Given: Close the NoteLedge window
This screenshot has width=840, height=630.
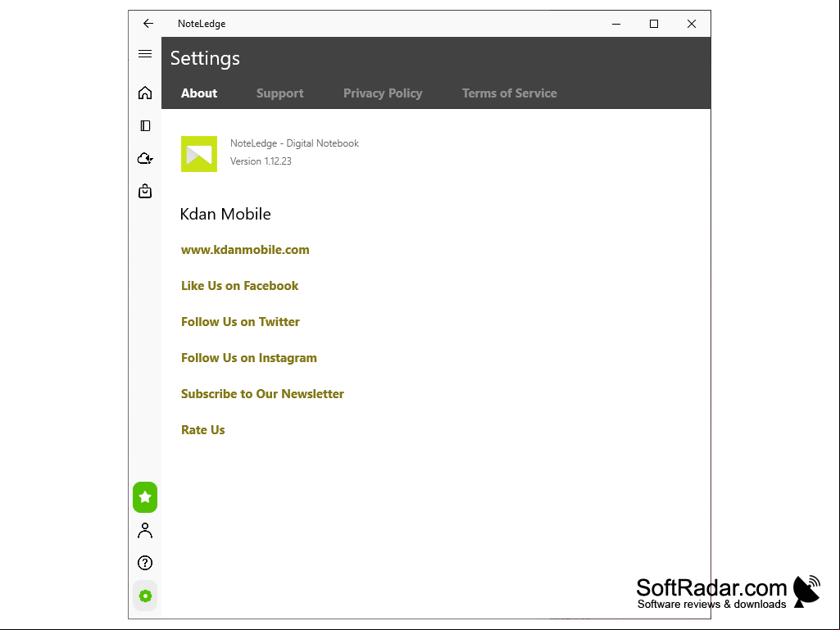Looking at the screenshot, I should (692, 24).
